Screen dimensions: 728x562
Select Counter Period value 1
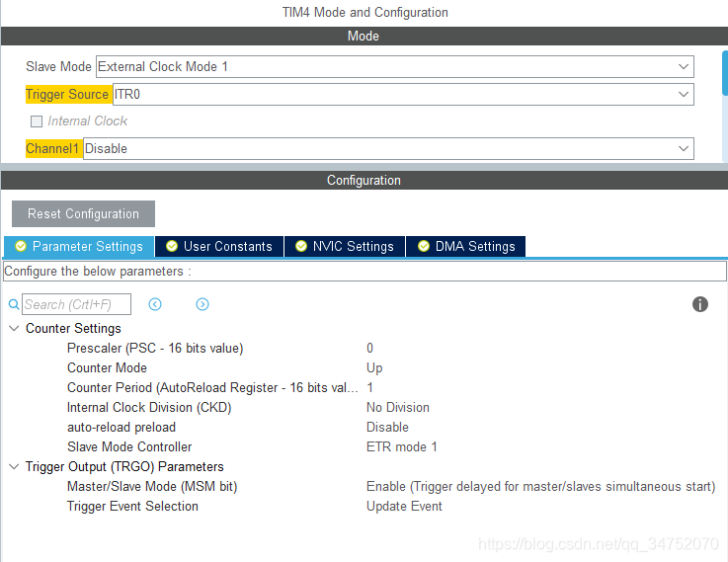[x=369, y=387]
